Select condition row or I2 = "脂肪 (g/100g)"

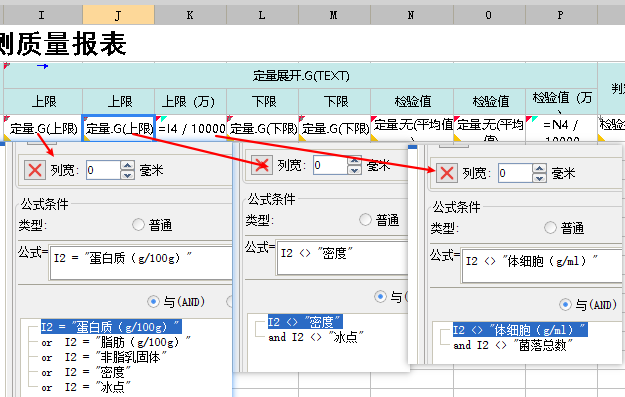point(116,342)
